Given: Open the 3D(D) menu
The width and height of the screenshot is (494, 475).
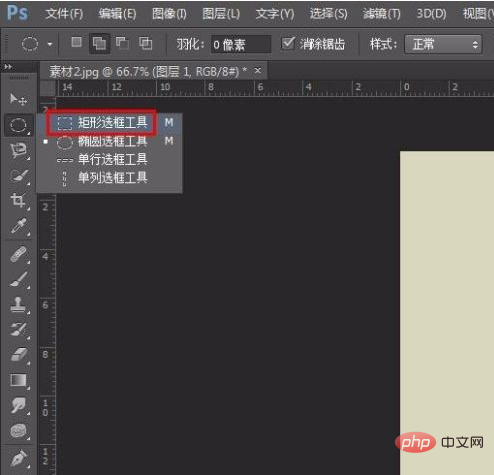Looking at the screenshot, I should coord(431,14).
